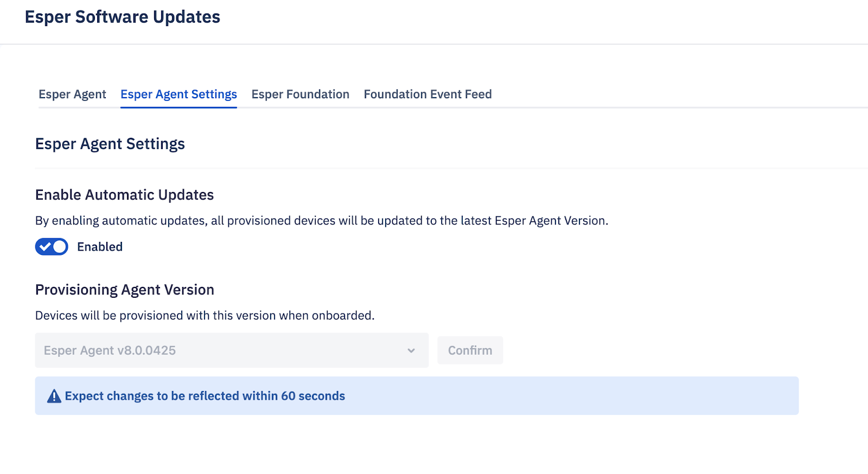Screen dimensions: 868x474
Task: Click the white knob of the toggle
Action: coord(60,247)
